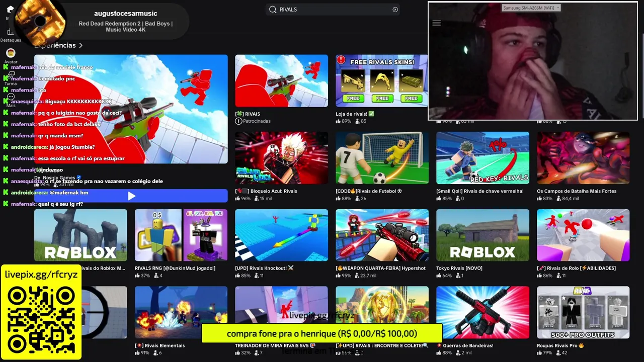Clear the RIVALS search text
644x362 pixels.
[x=395, y=10]
